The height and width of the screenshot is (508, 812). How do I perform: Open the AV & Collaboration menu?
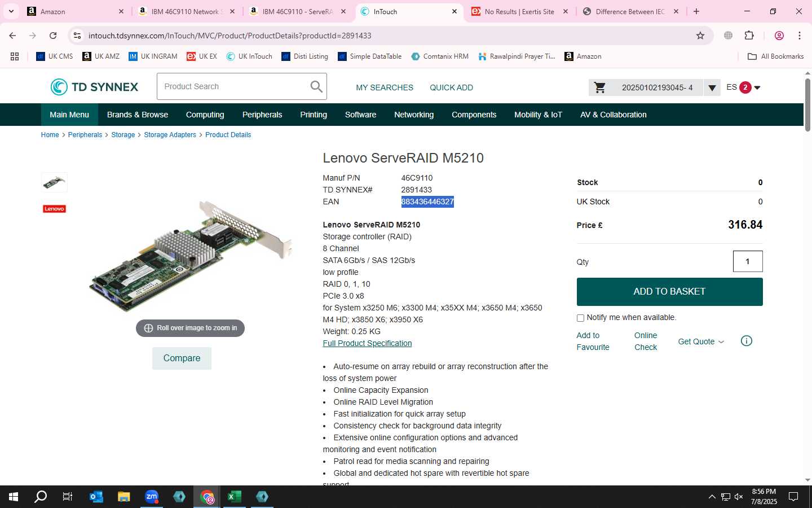[x=614, y=115]
